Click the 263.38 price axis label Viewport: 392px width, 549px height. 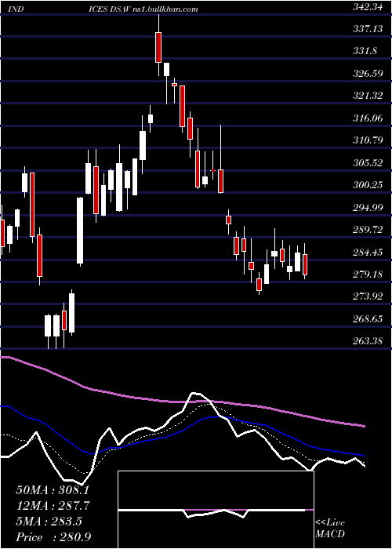[x=367, y=341]
